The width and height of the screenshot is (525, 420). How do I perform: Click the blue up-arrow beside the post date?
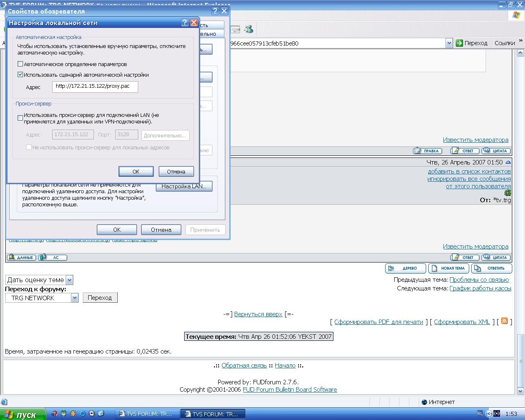(508, 162)
